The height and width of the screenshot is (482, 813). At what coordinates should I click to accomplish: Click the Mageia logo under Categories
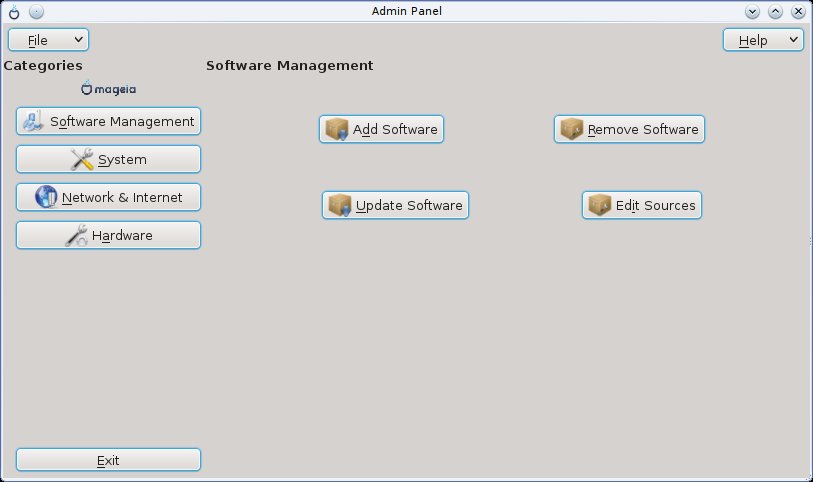(x=108, y=89)
